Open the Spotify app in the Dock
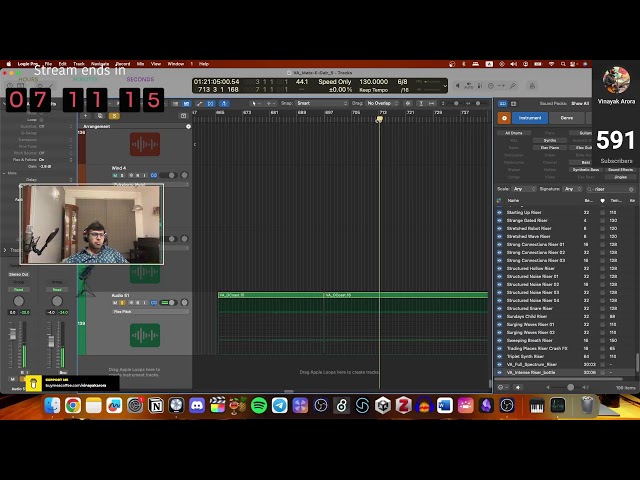Image resolution: width=640 pixels, height=480 pixels. coord(259,406)
